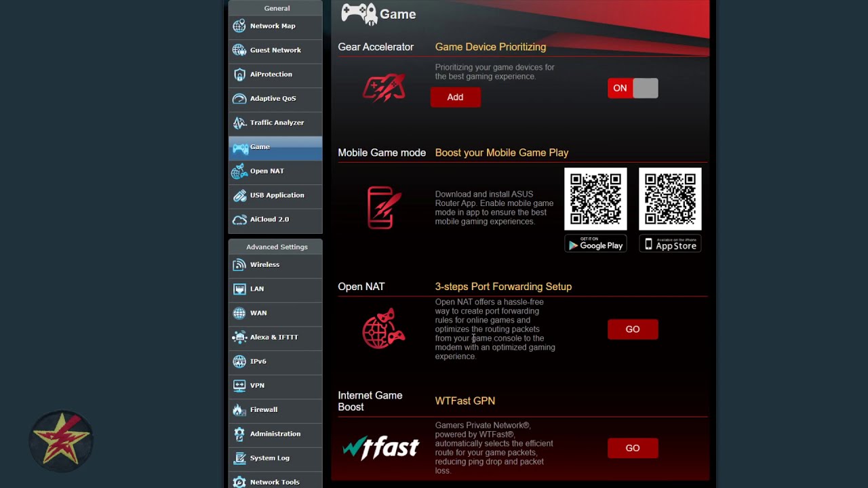Click the Google Play QR code
Screen dimensions: 868x488
595,199
